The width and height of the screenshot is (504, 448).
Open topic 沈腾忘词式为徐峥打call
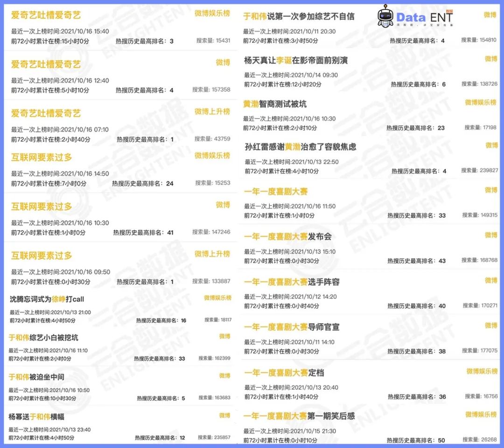[x=47, y=299]
